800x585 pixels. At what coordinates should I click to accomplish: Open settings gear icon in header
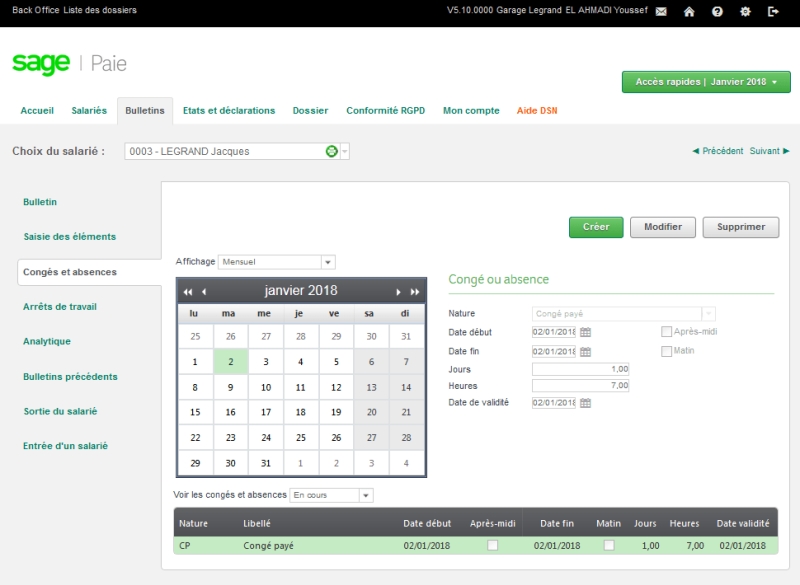[x=745, y=11]
